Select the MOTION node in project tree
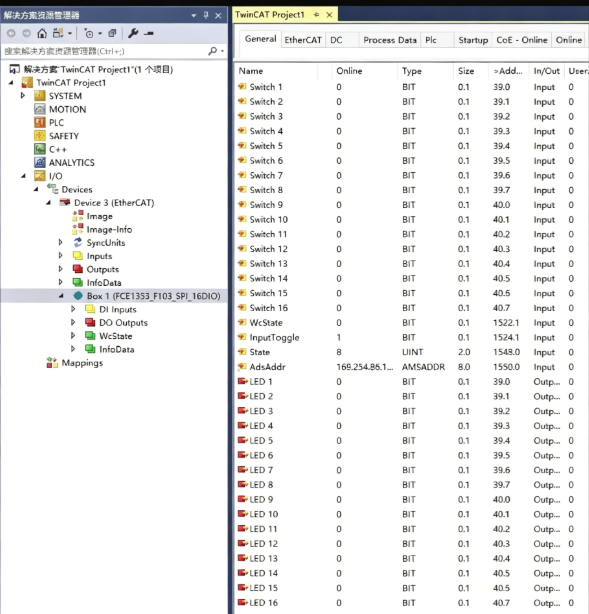The image size is (589, 614). 67,109
